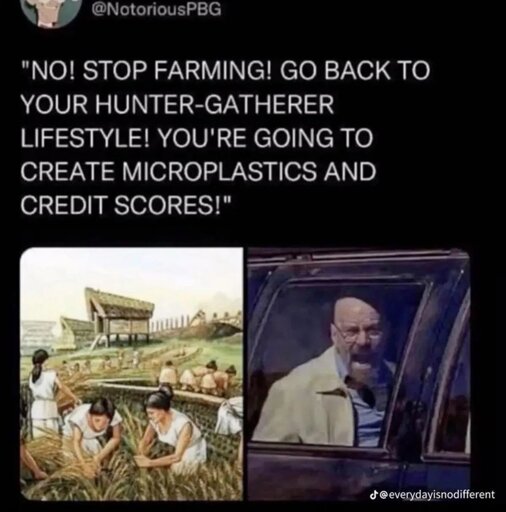Viewport: 506px width, 512px height.
Task: Select the word MICROPLASTICS in the tweet
Action: click(219, 171)
